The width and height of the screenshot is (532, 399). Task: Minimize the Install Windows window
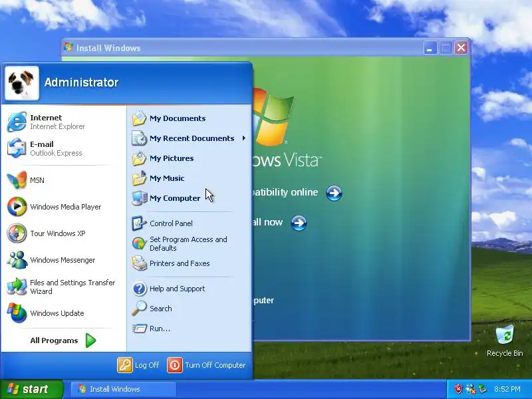point(430,48)
